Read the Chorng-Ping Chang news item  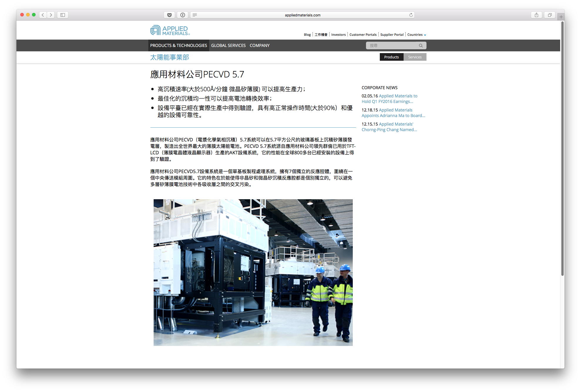point(389,127)
